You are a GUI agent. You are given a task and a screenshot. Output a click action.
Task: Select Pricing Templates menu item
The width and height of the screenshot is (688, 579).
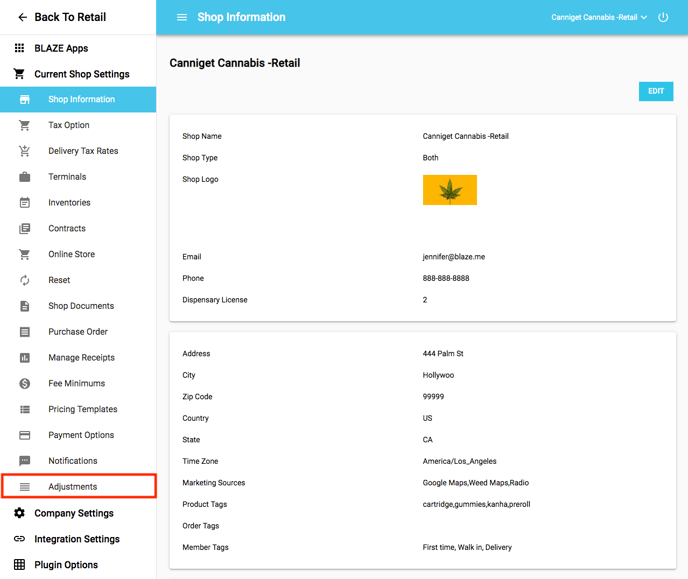point(78,409)
